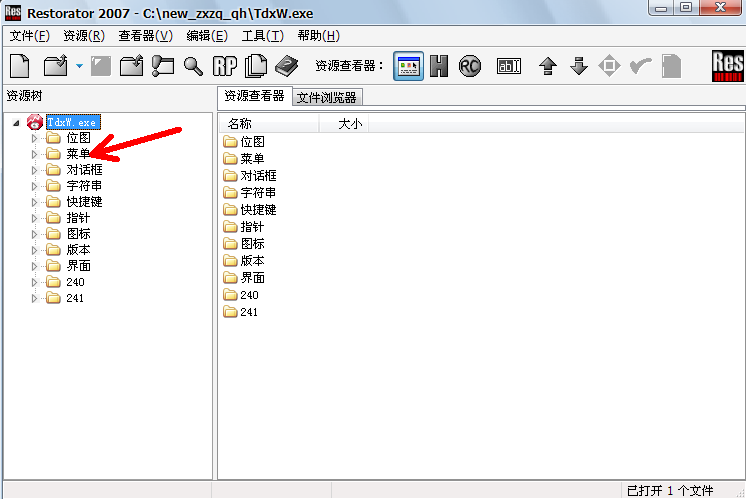The image size is (746, 499).
Task: Click the Save As folder icon
Action: click(131, 66)
